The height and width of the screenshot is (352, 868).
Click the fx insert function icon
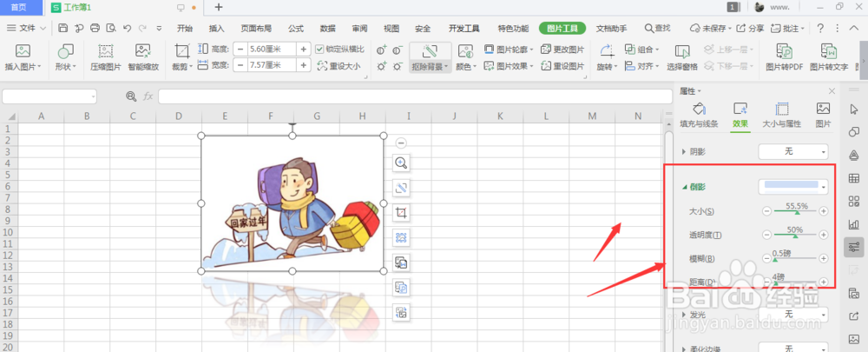click(148, 96)
